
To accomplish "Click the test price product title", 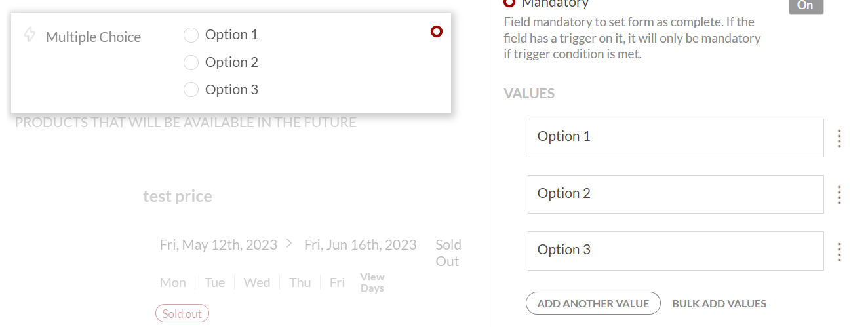I will click(x=178, y=197).
